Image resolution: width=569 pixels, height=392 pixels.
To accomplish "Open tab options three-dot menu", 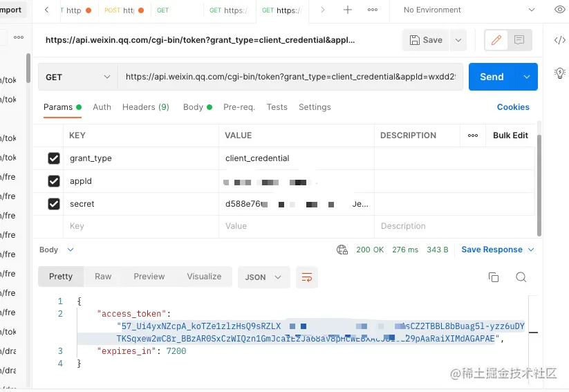I will [373, 10].
